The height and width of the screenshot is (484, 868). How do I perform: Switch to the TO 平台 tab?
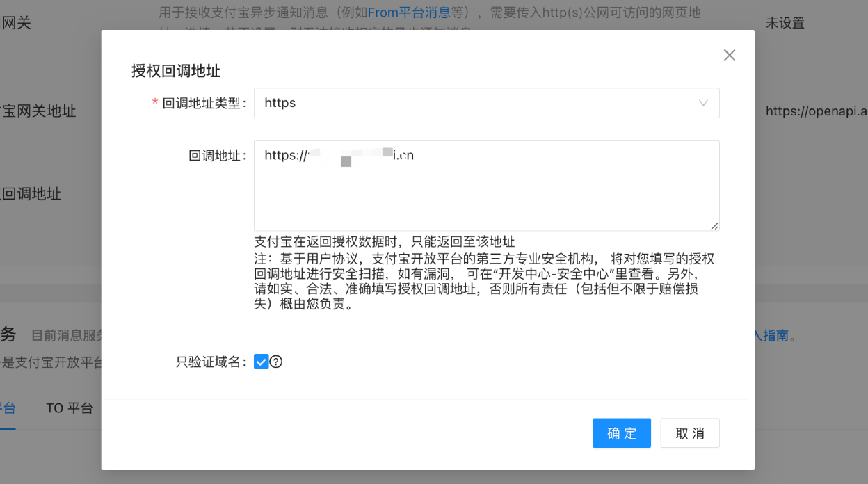click(x=70, y=408)
